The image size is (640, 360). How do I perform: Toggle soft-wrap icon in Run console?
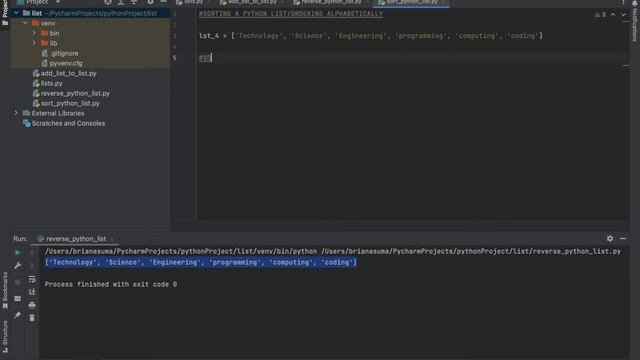[x=32, y=280]
